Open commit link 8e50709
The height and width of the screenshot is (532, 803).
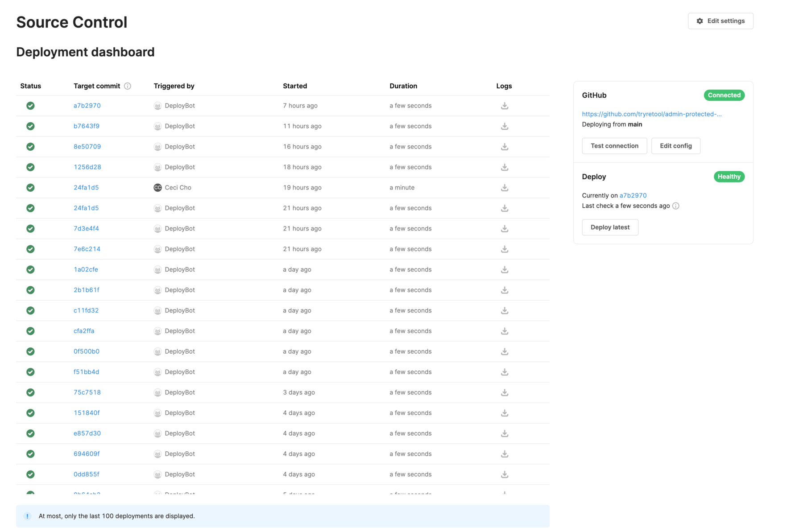click(87, 147)
